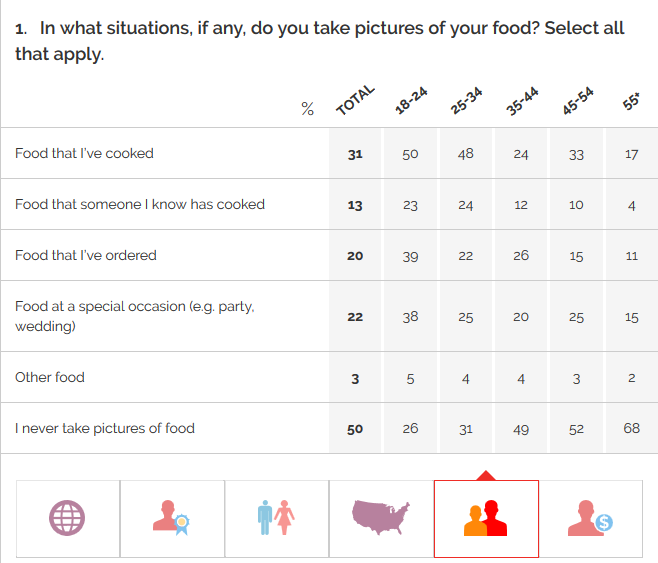The image size is (658, 563).
Task: Select 'Food that someone I know has cooked' row
Action: point(140,204)
